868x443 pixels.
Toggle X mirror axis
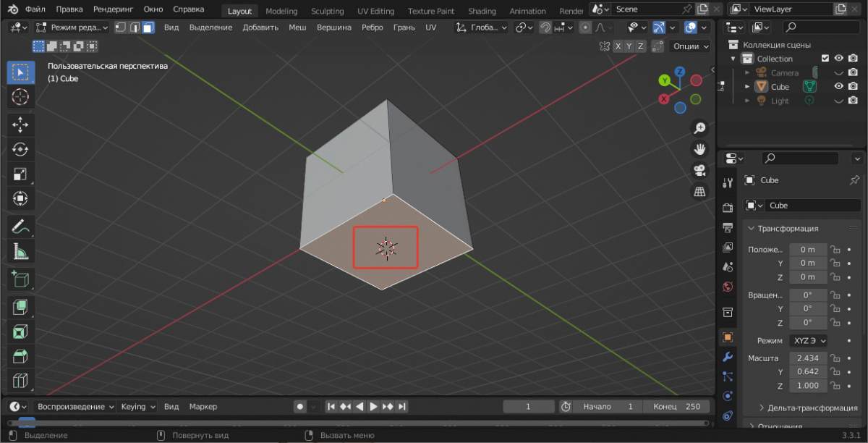[618, 46]
